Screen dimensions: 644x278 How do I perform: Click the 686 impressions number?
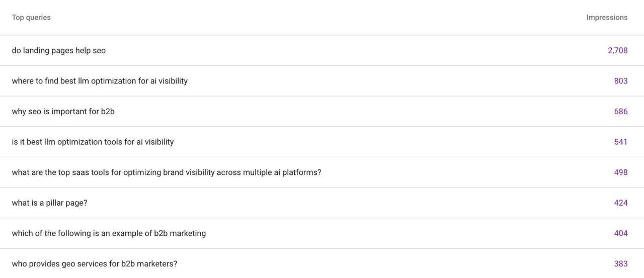[x=620, y=112]
